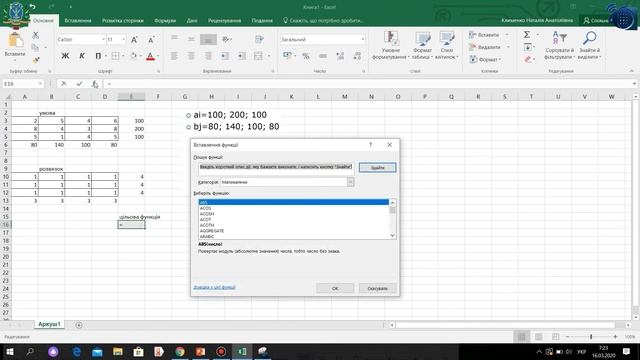Click the text orientation icon
This screenshot has width=640, height=360.
[226, 39]
